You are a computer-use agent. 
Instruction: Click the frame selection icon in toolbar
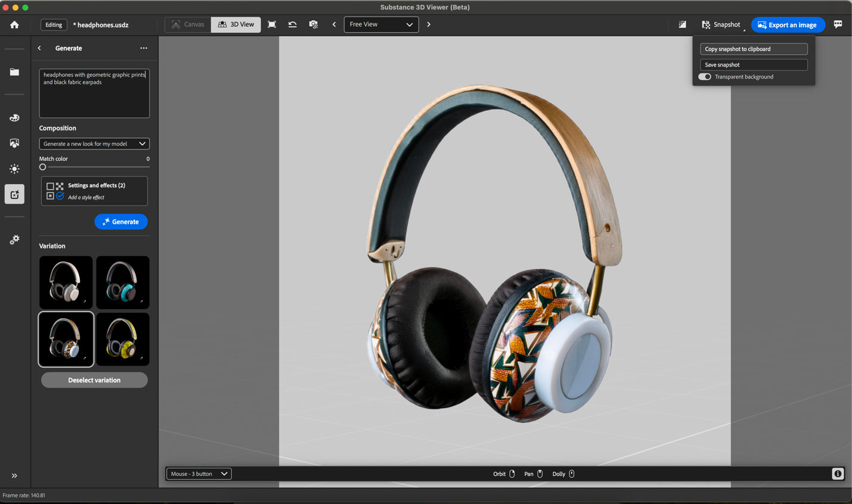272,24
